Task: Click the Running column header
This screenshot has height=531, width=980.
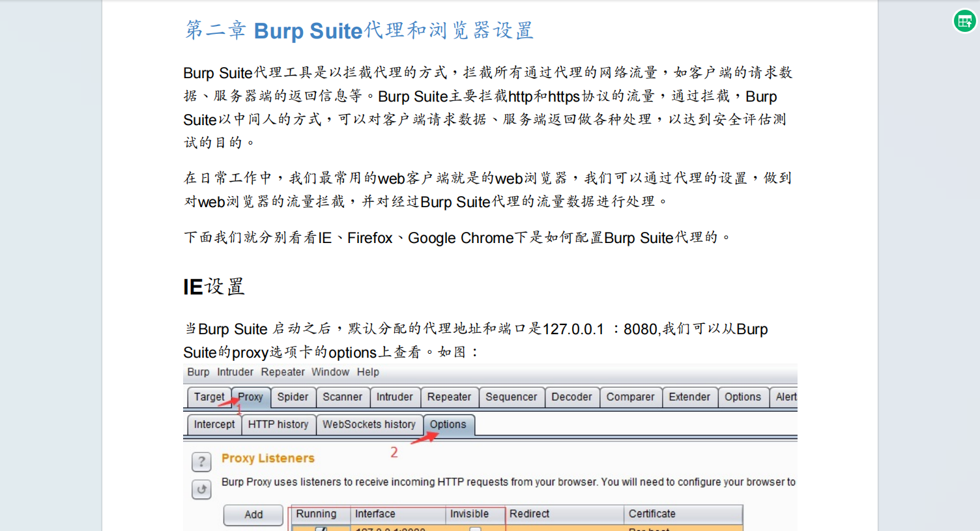Action: point(321,514)
